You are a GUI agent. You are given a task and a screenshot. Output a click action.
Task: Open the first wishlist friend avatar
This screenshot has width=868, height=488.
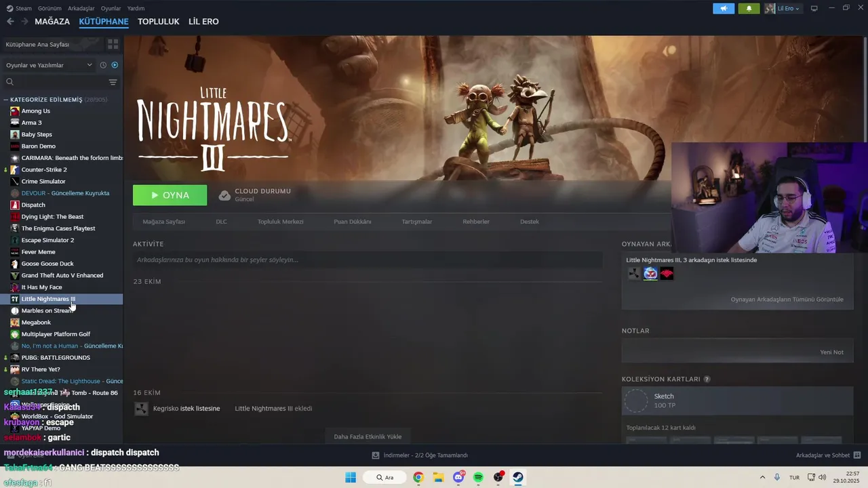pos(634,274)
